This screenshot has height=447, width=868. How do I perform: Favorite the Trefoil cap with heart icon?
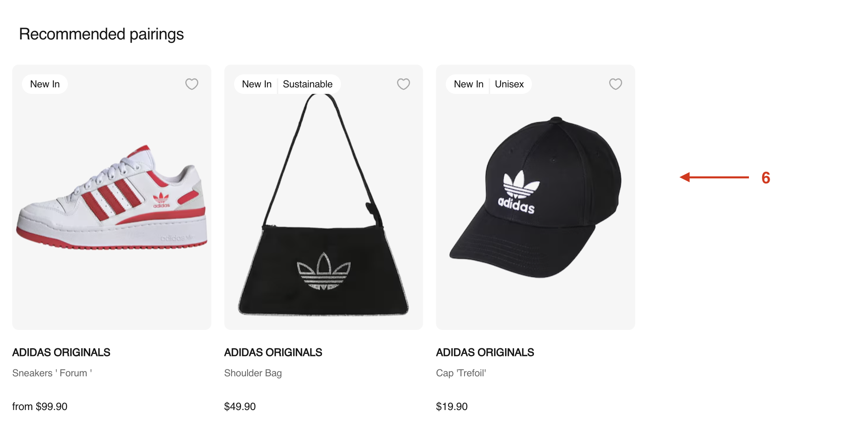(616, 84)
